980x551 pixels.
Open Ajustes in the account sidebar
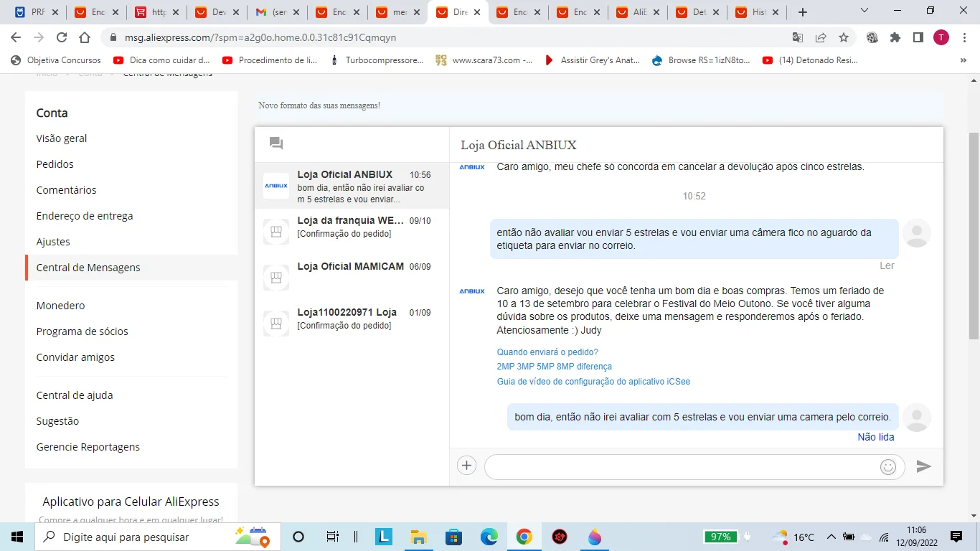click(x=53, y=242)
